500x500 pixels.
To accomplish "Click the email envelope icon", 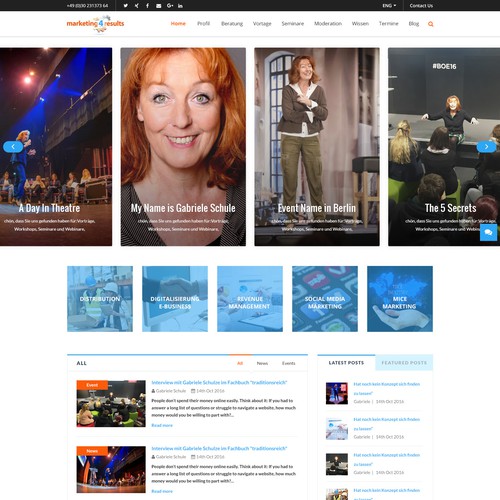I will (x=159, y=6).
